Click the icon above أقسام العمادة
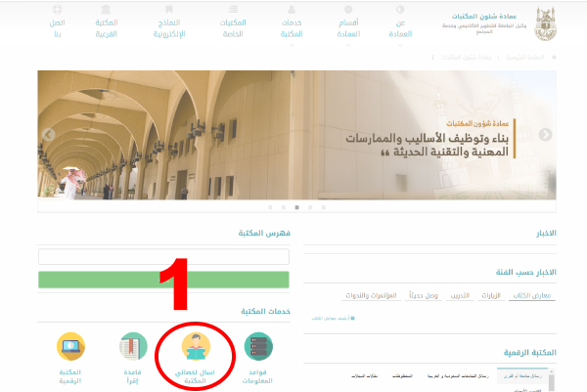 [348, 10]
